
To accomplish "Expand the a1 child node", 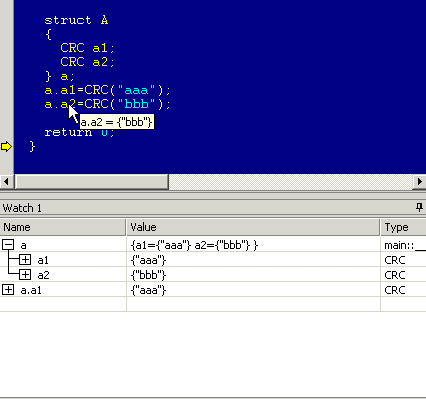I will tap(25, 260).
